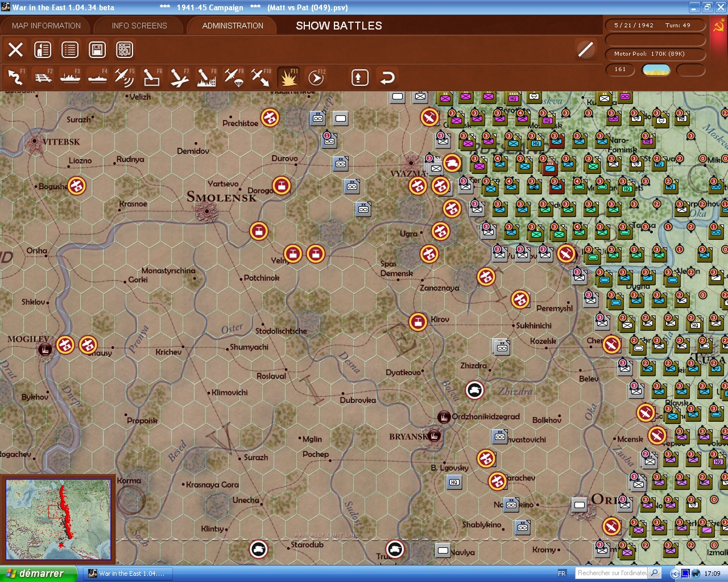728x582 pixels.
Task: Click the FR language indicator
Action: pos(562,573)
